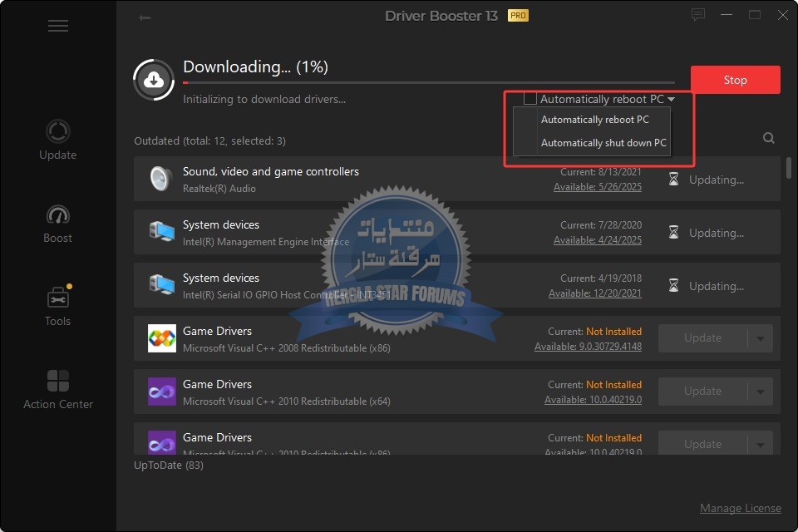
Task: Click the feedback chat icon
Action: click(x=698, y=15)
